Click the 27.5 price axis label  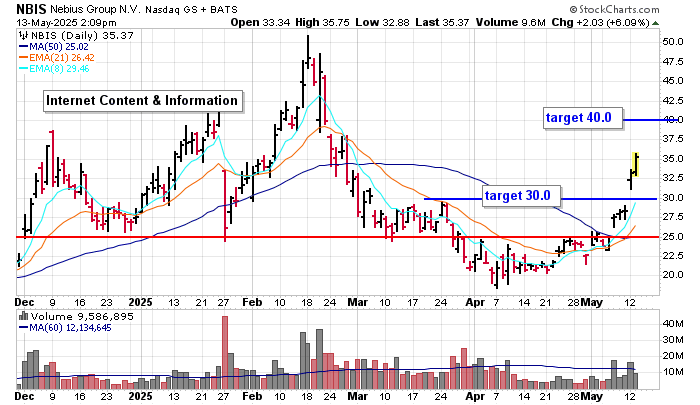click(673, 217)
